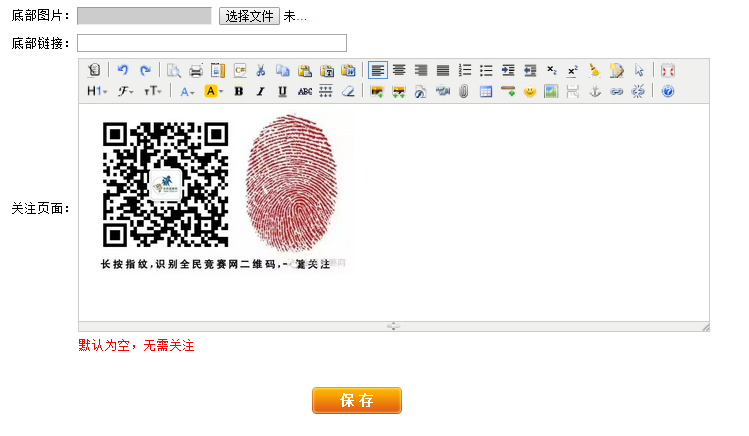Screen dimensions: 749x436
Task: Insert a media video
Action: point(442,91)
